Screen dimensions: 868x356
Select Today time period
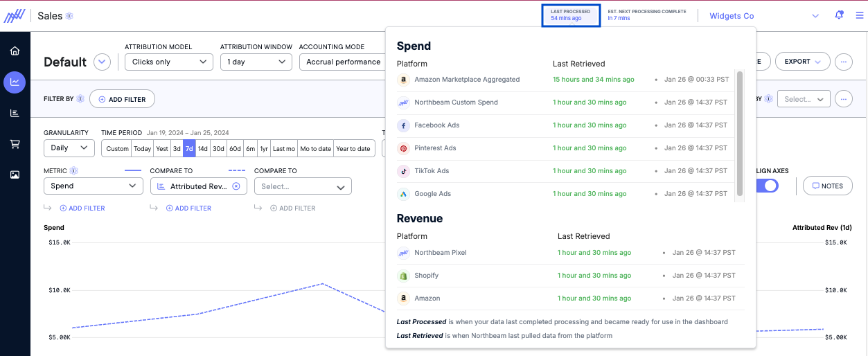(x=142, y=149)
